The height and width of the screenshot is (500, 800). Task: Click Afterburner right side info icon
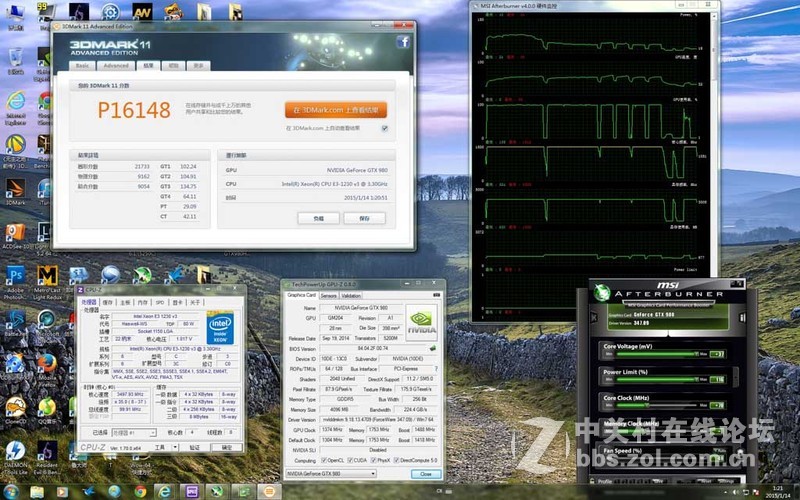click(x=742, y=318)
